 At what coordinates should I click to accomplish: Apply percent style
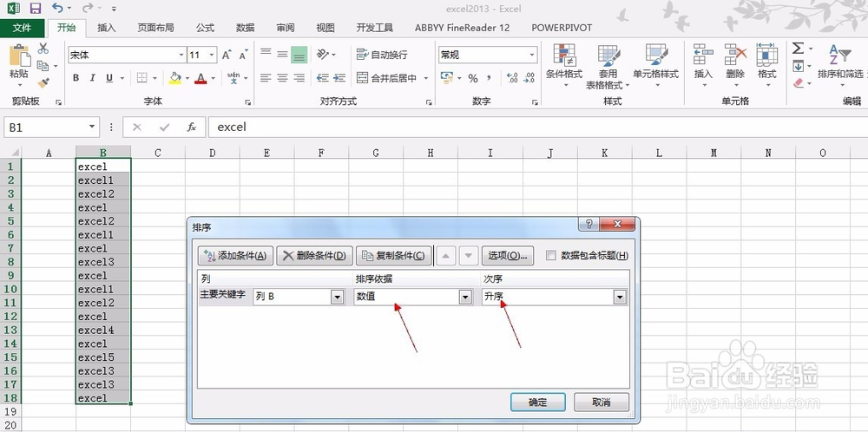point(473,78)
